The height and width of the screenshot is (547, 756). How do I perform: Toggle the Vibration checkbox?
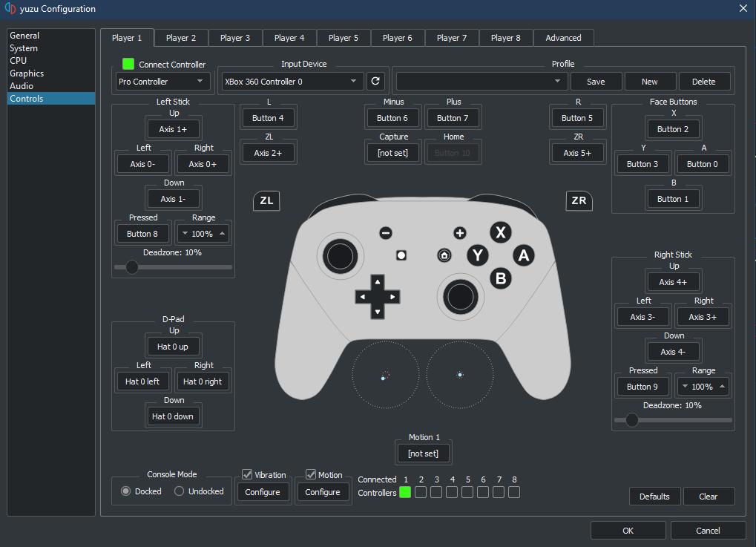coord(247,475)
